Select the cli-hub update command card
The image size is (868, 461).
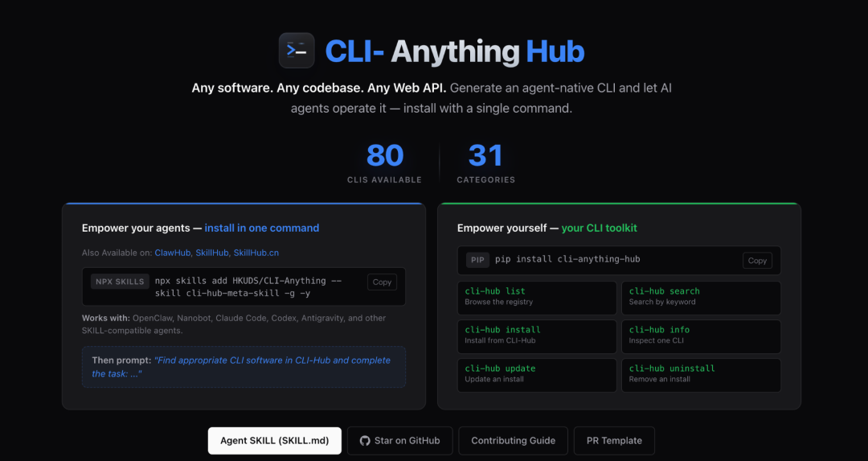pyautogui.click(x=537, y=375)
